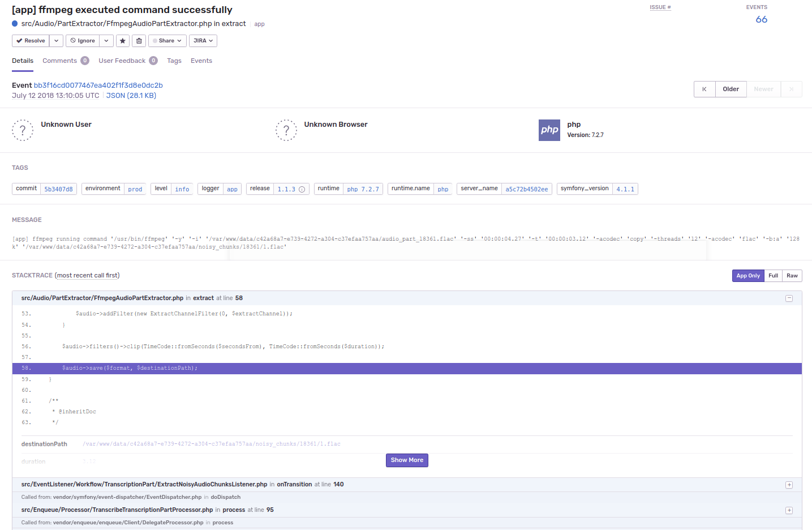Open the Share dropdown
This screenshot has height=530, width=812.
[167, 41]
